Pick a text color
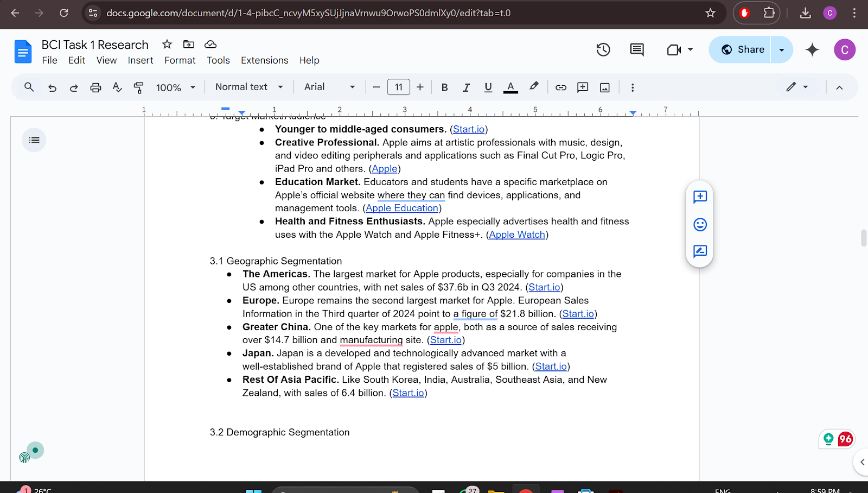This screenshot has height=493, width=868. coord(510,87)
